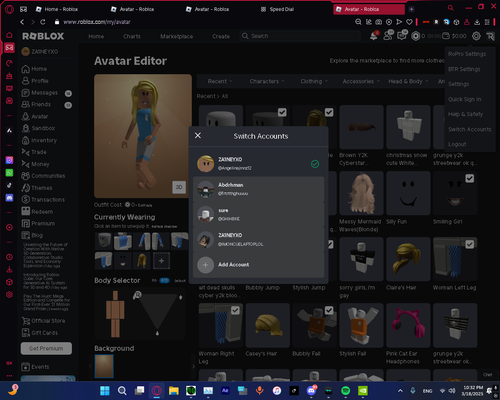Screen dimensions: 500x400
Task: Click the body scale triangle selector
Action: (158, 313)
